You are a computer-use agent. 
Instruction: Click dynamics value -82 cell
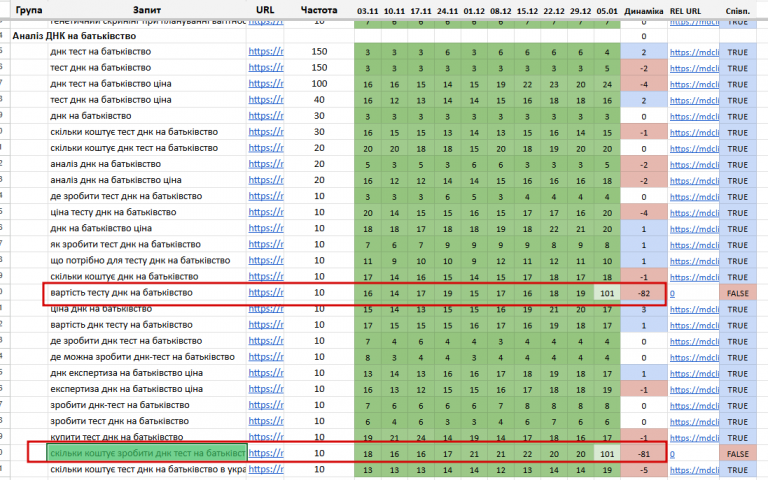644,293
